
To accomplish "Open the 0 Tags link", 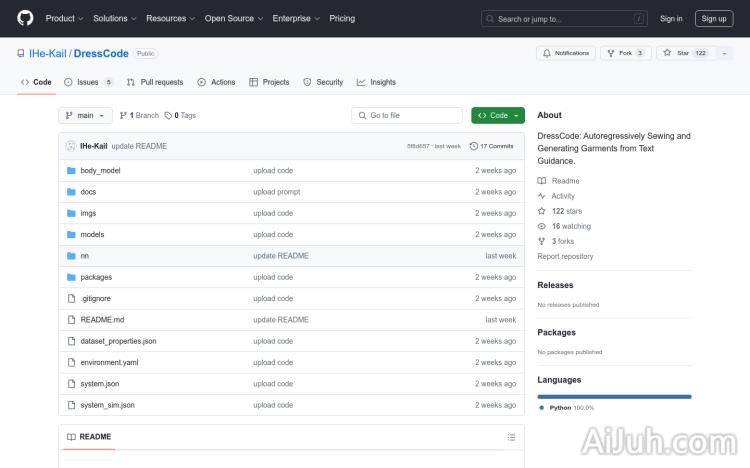I will [180, 116].
